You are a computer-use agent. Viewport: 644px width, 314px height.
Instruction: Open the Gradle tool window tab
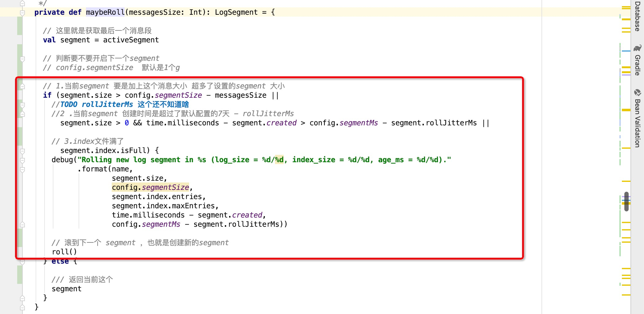pyautogui.click(x=638, y=65)
